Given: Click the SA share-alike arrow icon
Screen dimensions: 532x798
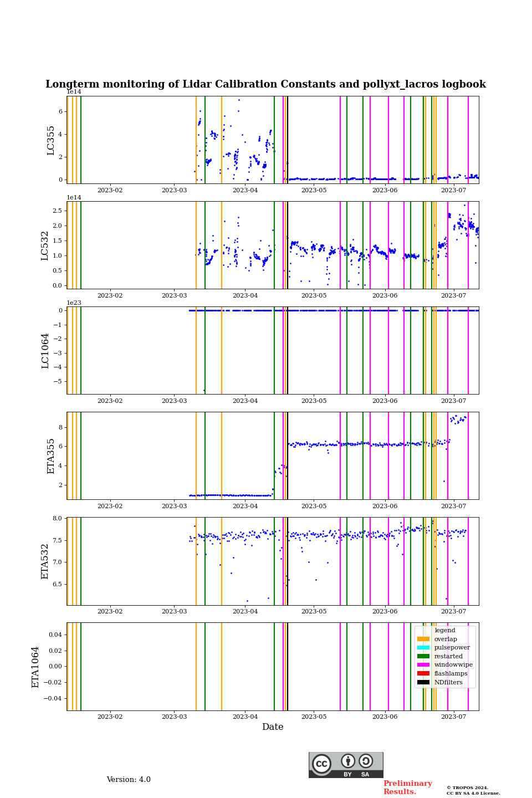Looking at the screenshot, I should pyautogui.click(x=366, y=761).
